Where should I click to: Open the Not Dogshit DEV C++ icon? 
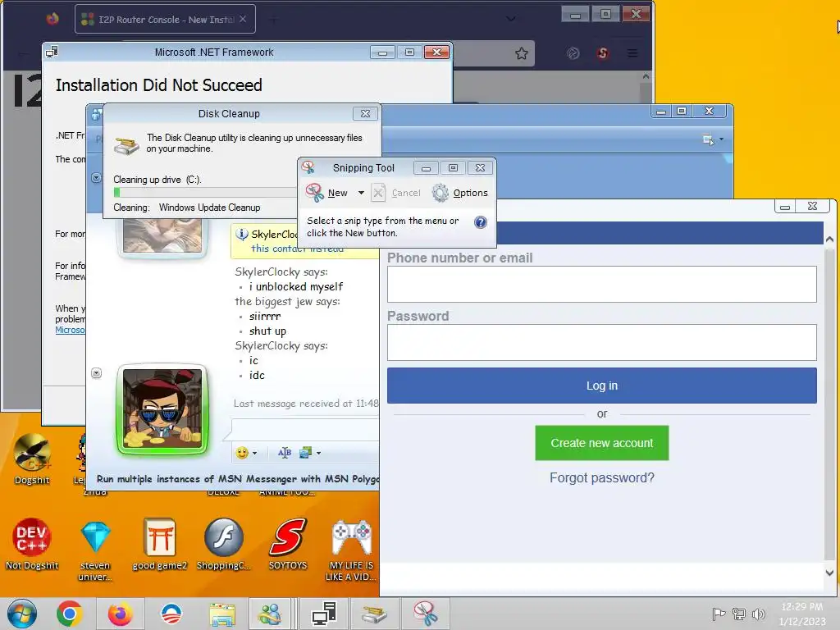(x=32, y=543)
